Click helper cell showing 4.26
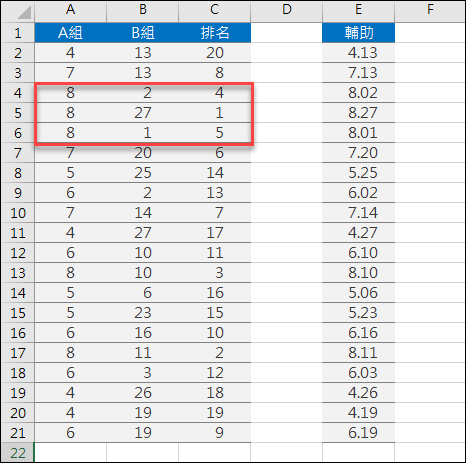The height and width of the screenshot is (463, 466). click(x=359, y=393)
